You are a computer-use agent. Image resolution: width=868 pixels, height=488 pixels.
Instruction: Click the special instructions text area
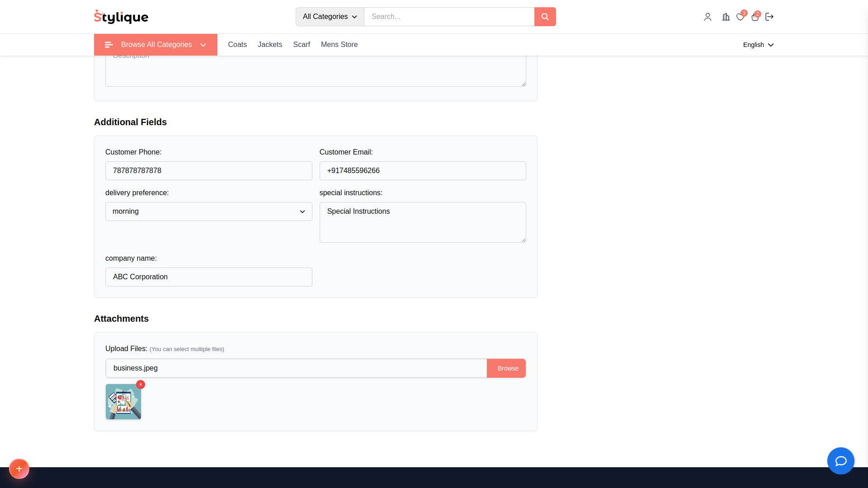tap(423, 222)
